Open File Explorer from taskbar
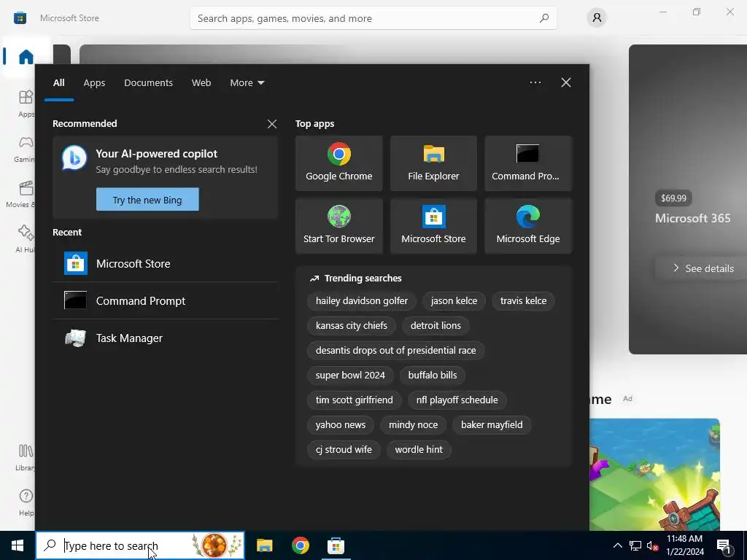Screen dimensions: 747x560 (264, 545)
